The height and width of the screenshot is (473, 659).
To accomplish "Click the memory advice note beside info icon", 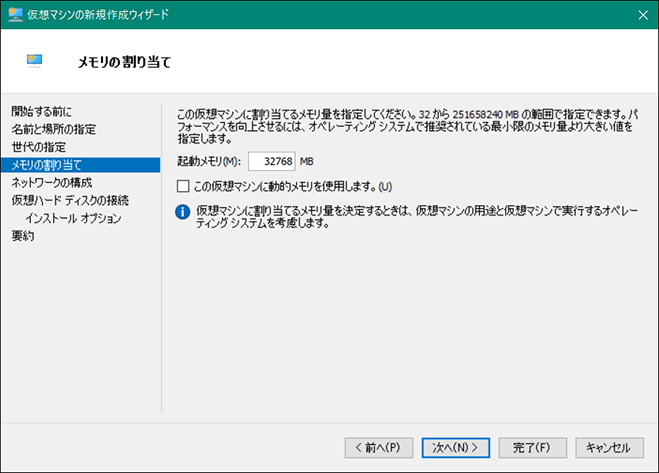I will pyautogui.click(x=417, y=217).
